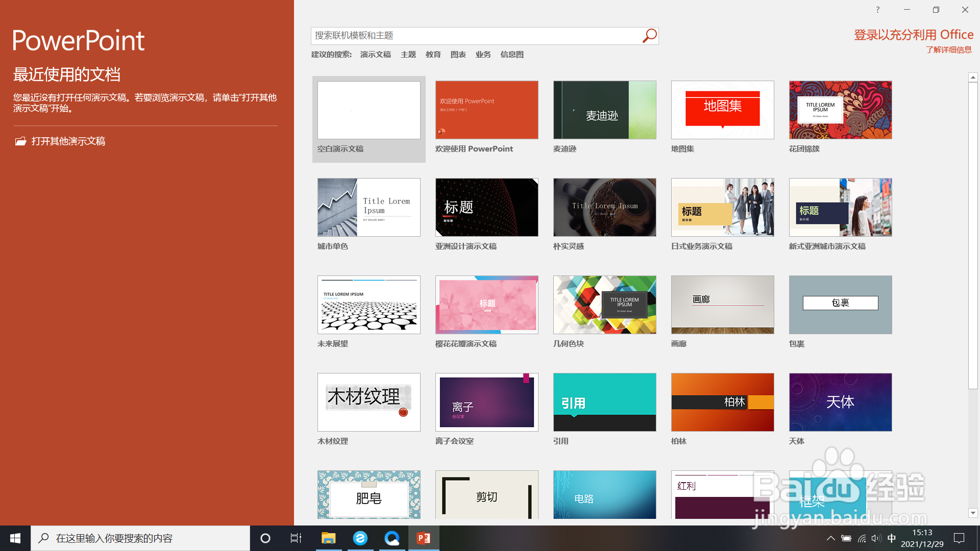Open 了解详细信息 link
Image resolution: width=980 pixels, height=551 pixels.
point(949,50)
